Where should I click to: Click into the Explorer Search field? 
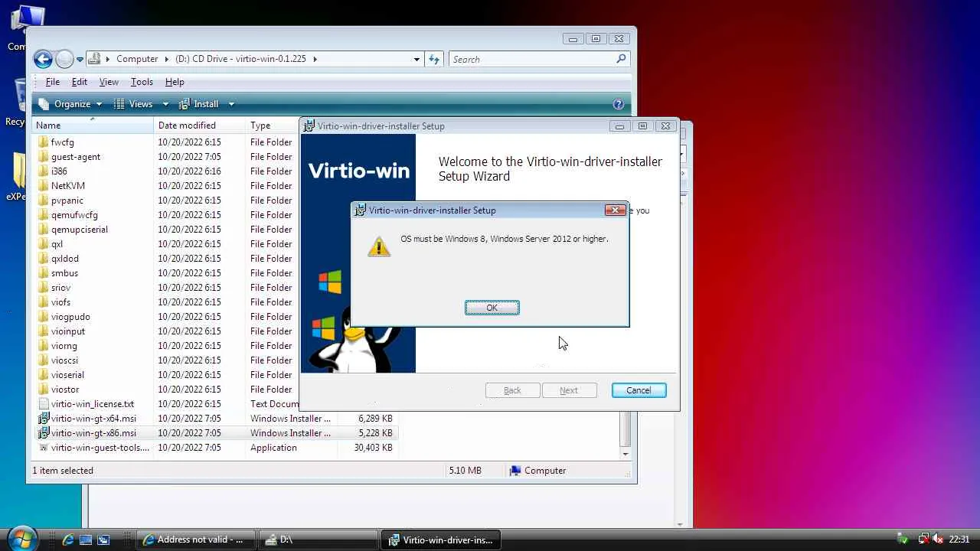(x=532, y=59)
